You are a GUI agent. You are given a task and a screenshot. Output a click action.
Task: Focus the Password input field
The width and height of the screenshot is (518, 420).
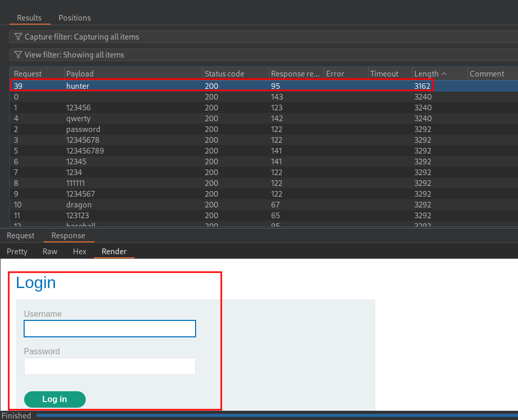tap(110, 366)
